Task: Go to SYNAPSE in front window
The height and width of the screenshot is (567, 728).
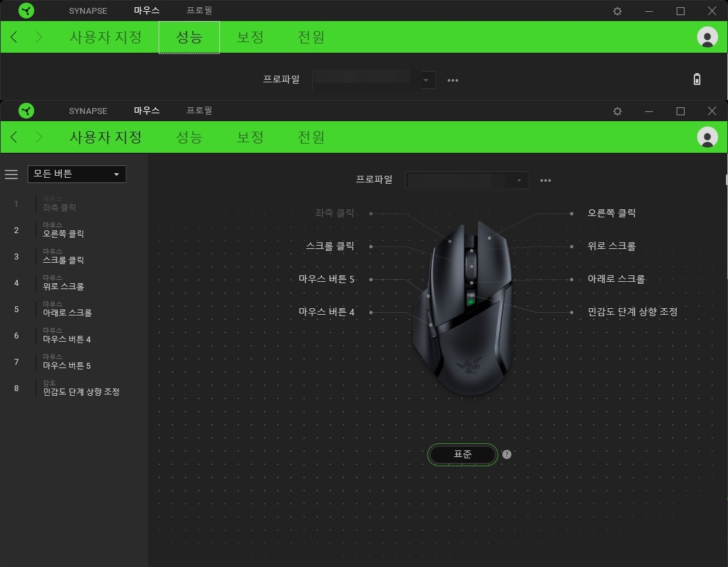Action: point(88,111)
